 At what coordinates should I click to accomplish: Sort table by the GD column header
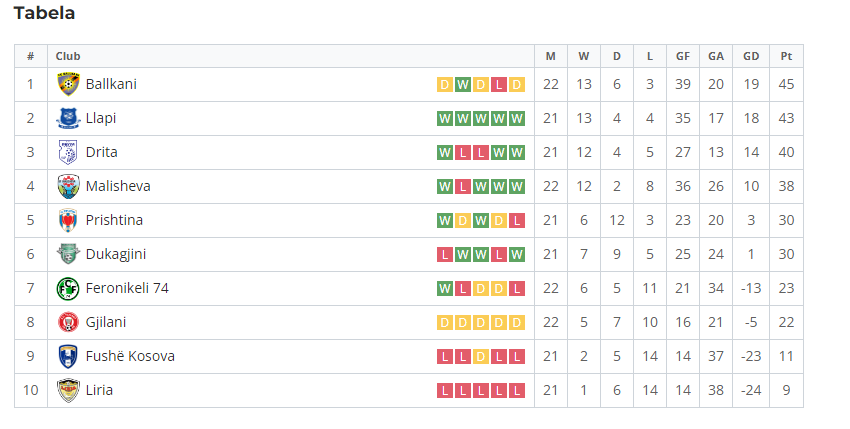(x=751, y=56)
